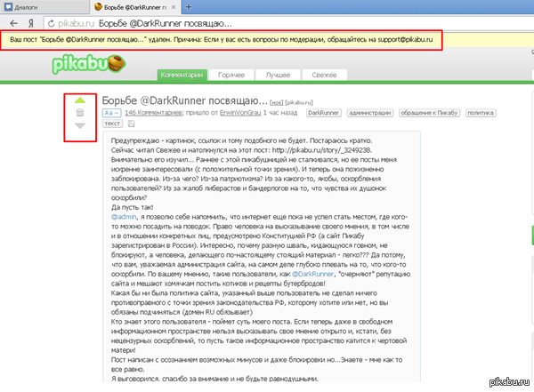Upvote the post with the green arrow
Viewport: 534px width, 392px height.
point(80,100)
